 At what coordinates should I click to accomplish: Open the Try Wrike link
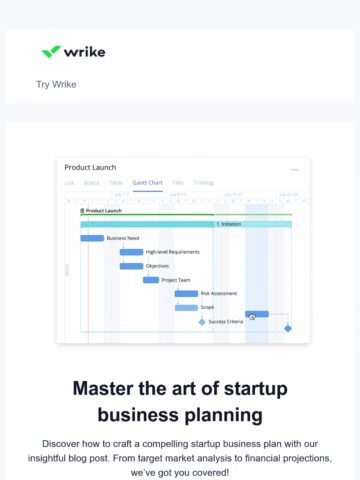click(x=56, y=84)
